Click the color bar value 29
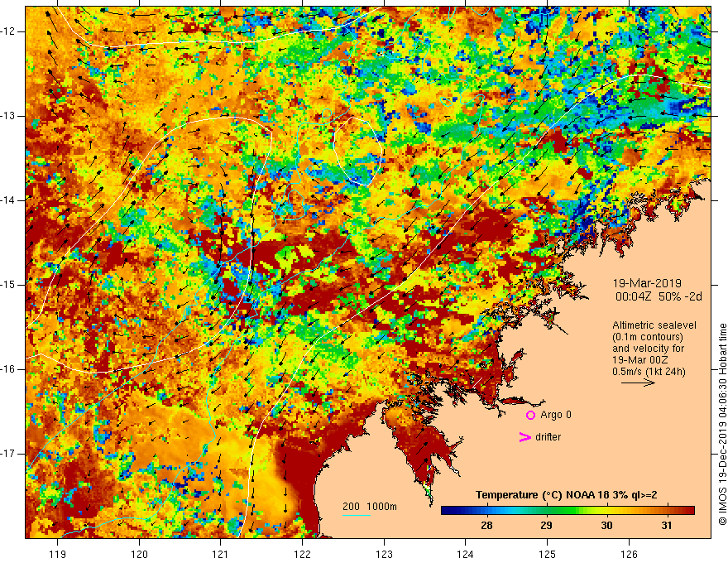This screenshot has width=728, height=563. point(547,526)
